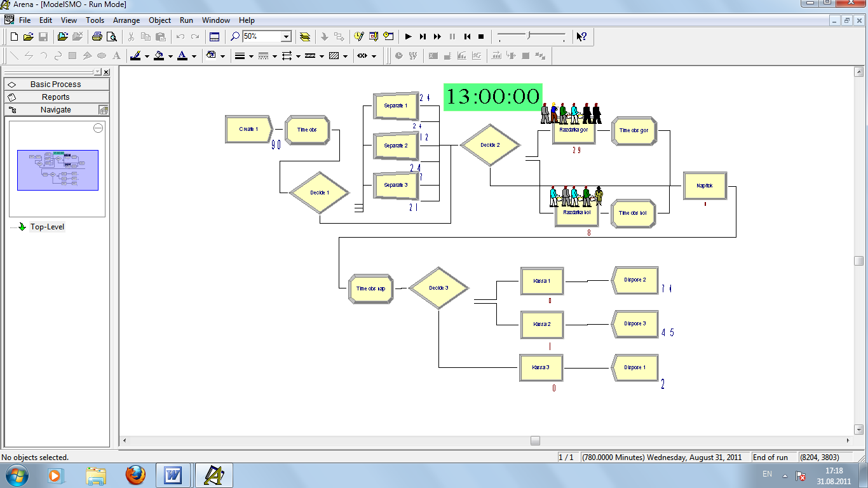
Task: Open the zoom 50% dropdown
Action: 286,37
